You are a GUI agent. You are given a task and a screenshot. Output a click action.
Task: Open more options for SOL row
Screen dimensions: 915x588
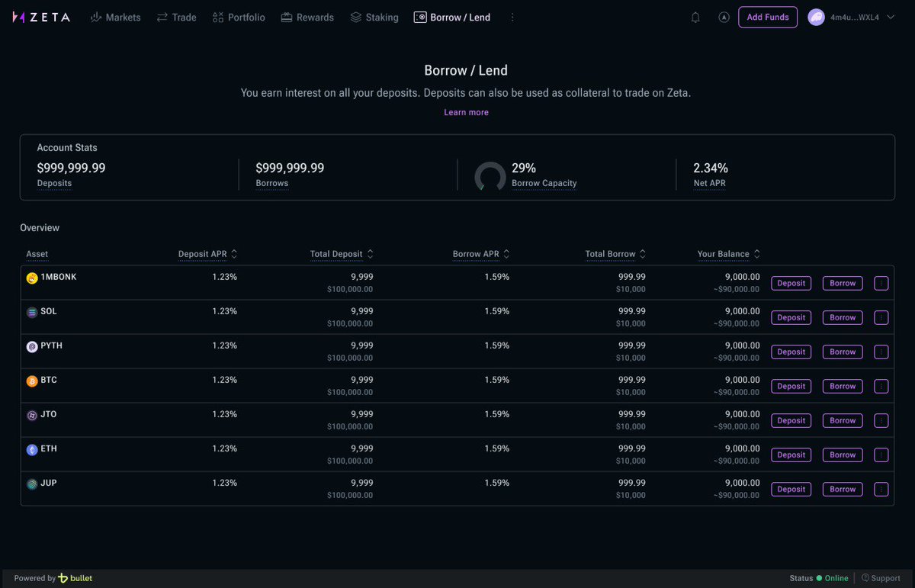(x=881, y=317)
